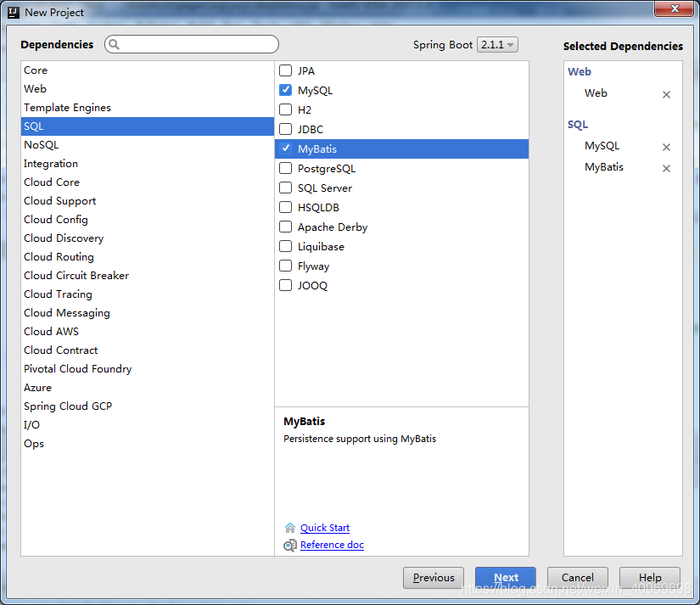700x605 pixels.
Task: Close the New Project dialog
Action: (x=675, y=8)
